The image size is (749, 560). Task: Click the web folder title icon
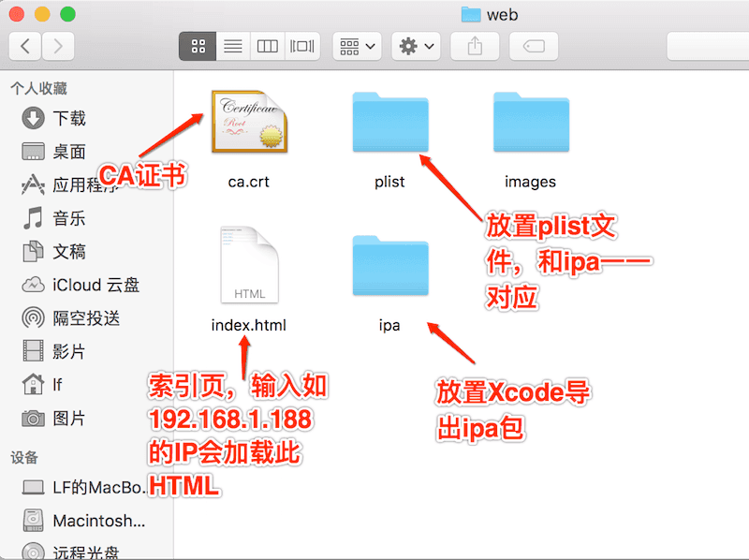pos(471,15)
